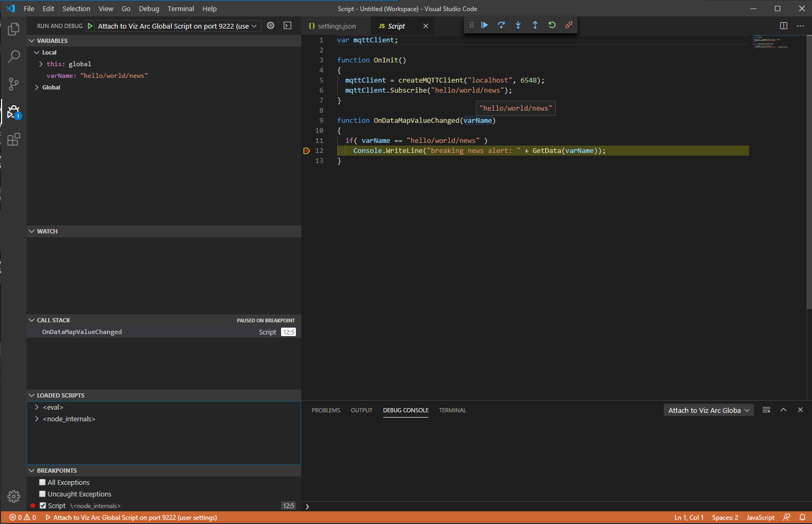This screenshot has width=812, height=524.
Task: Click the Step Out debug arrow
Action: click(x=535, y=25)
